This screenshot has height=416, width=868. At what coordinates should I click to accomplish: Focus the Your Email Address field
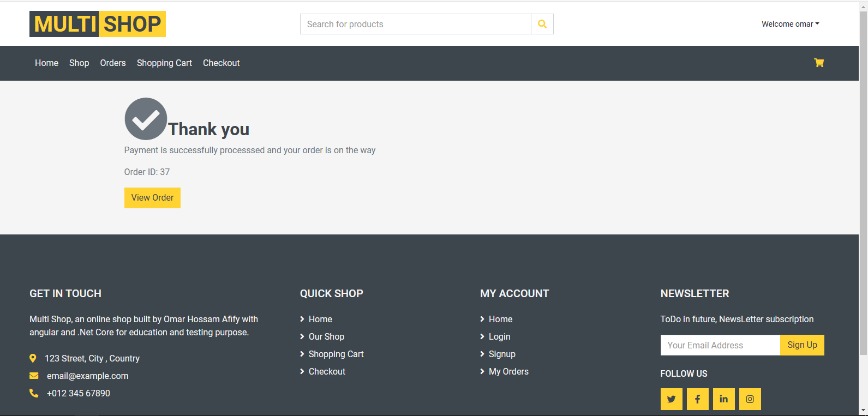[x=720, y=345]
